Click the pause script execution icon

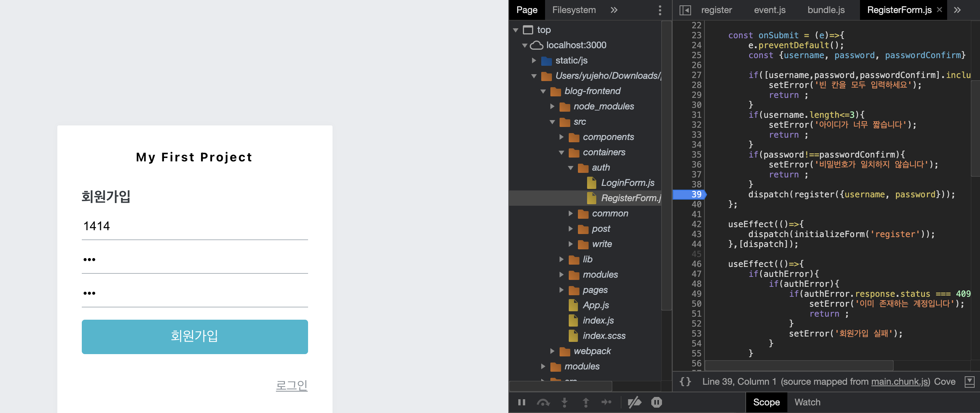pos(522,402)
